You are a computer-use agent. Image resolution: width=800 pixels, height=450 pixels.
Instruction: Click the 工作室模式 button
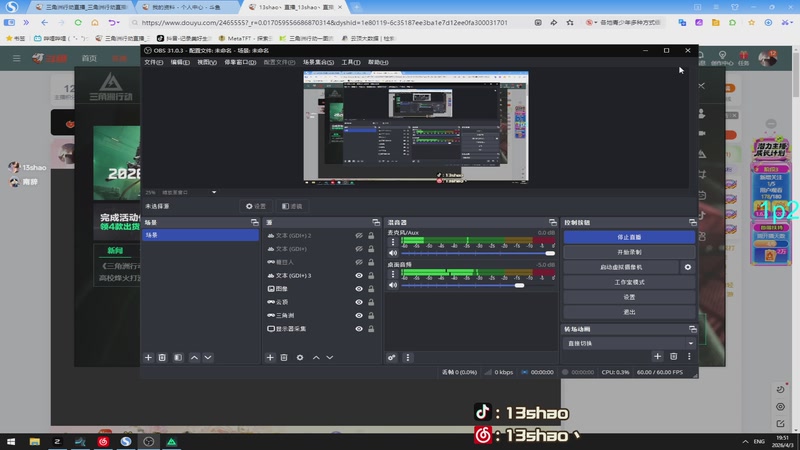629,282
